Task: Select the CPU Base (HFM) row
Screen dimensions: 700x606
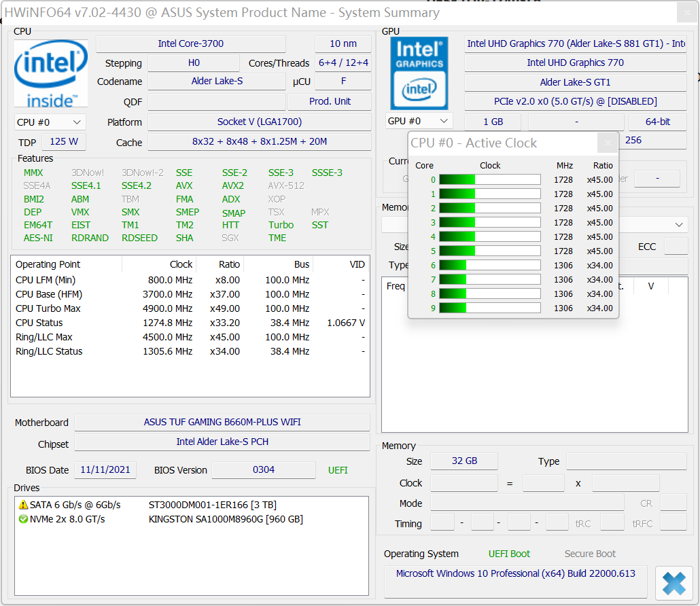Action: coord(190,294)
